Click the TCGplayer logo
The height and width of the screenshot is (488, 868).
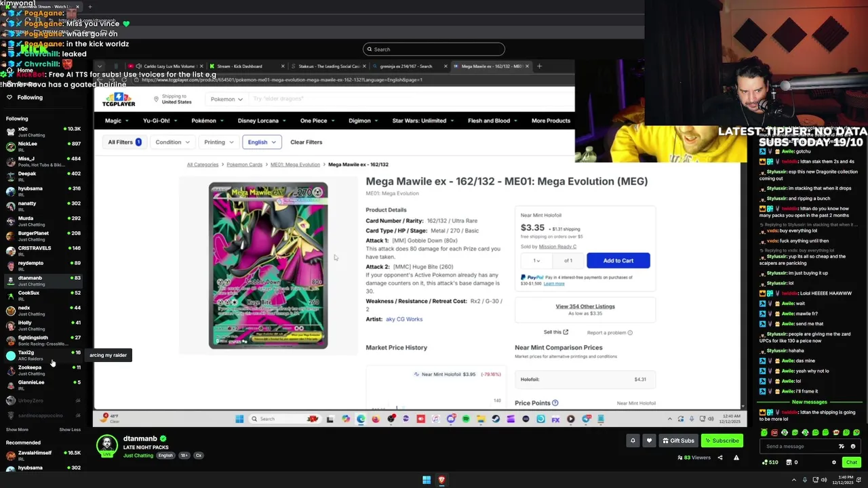[x=119, y=100]
